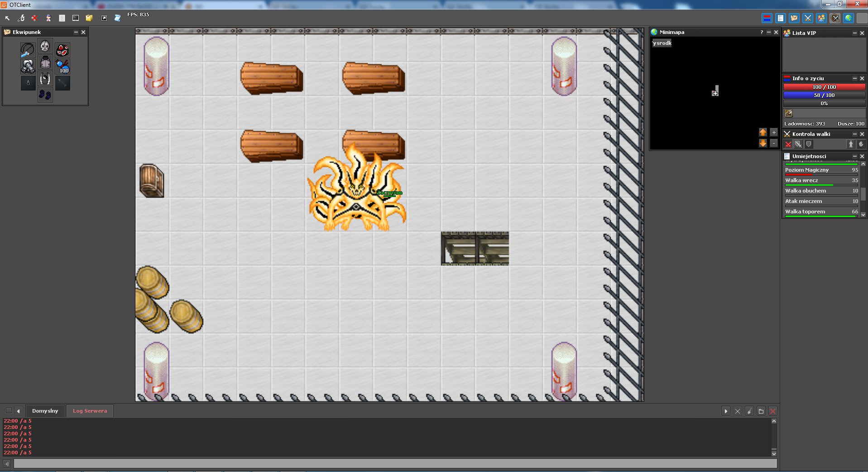The height and width of the screenshot is (472, 868).
Task: Click the red X ignore button in chat
Action: 773,411
